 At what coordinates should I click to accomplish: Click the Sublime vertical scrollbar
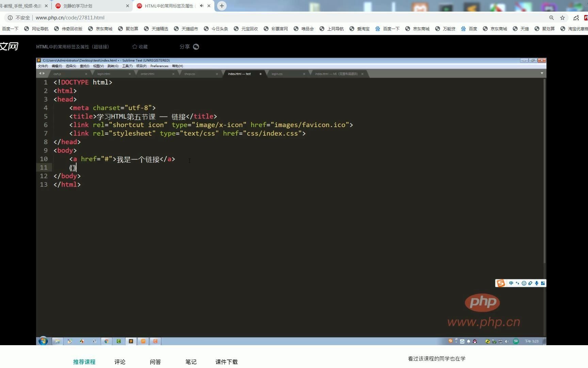coord(544,170)
